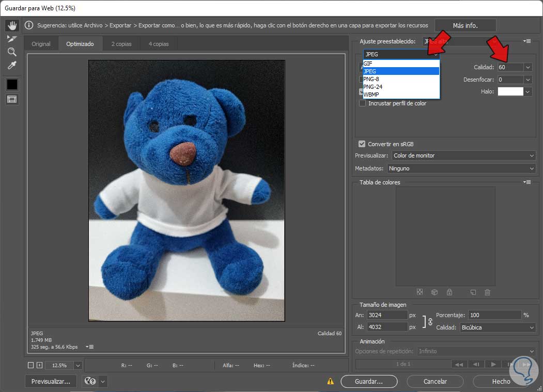Viewport: 543px width, 392px height.
Task: Select the Hand tool
Action: 12,25
